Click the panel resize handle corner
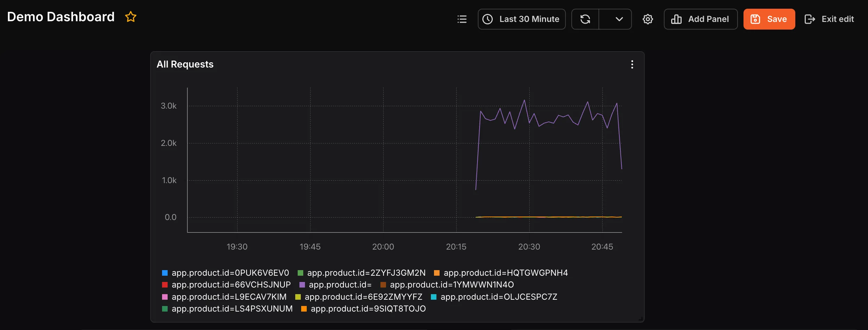This screenshot has height=330, width=868. pos(641,319)
